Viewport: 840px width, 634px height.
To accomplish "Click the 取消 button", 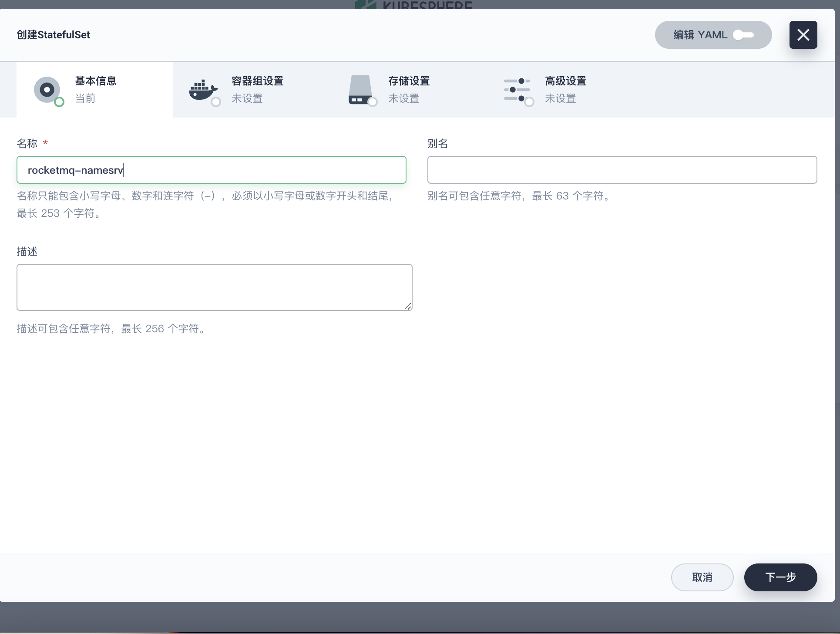I will [702, 577].
